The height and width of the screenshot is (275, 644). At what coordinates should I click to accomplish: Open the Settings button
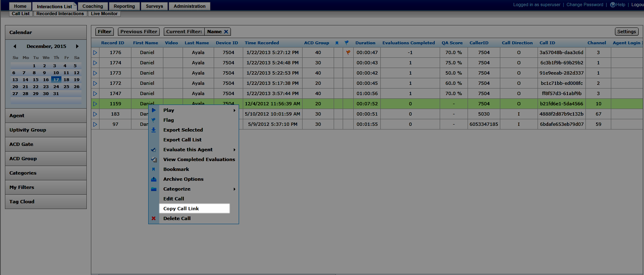tap(626, 32)
